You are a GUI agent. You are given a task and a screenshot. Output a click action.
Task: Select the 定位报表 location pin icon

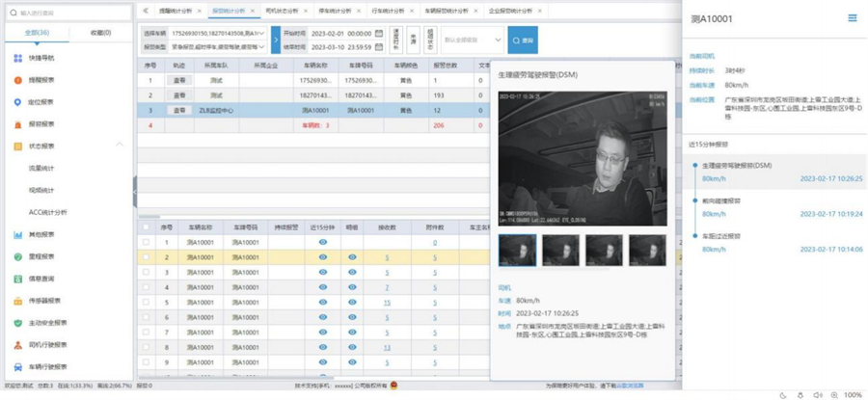coord(18,102)
